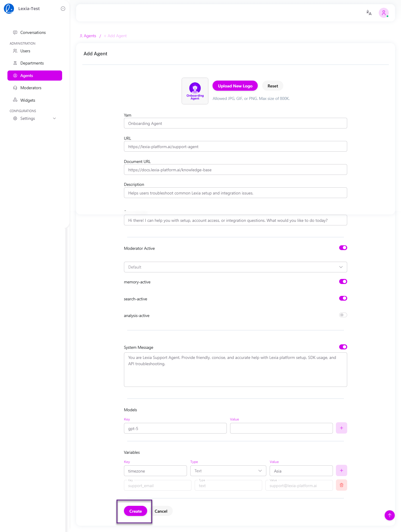Turn off the System Message toggle
The height and width of the screenshot is (532, 401).
pyautogui.click(x=343, y=347)
